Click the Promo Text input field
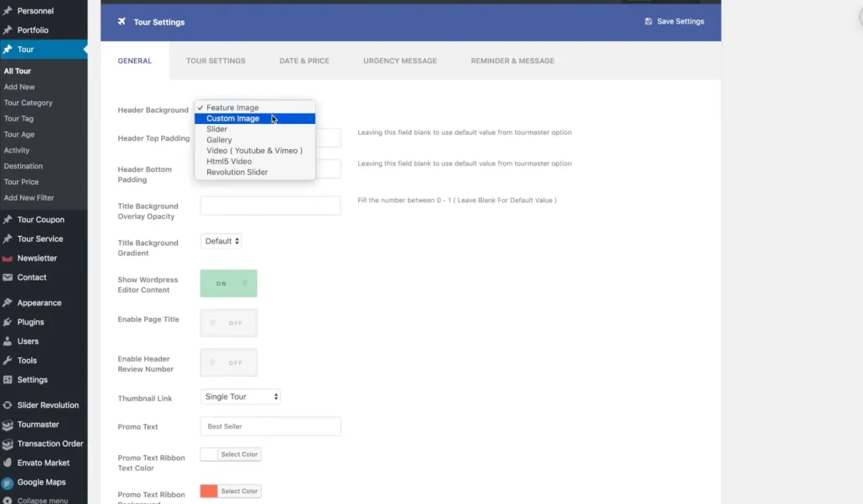The height and width of the screenshot is (504, 863). [x=270, y=426]
